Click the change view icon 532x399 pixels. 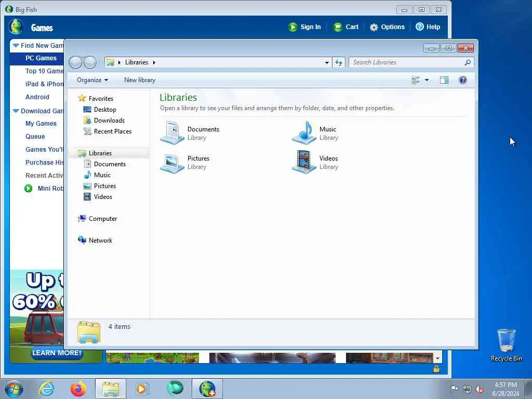(x=416, y=80)
